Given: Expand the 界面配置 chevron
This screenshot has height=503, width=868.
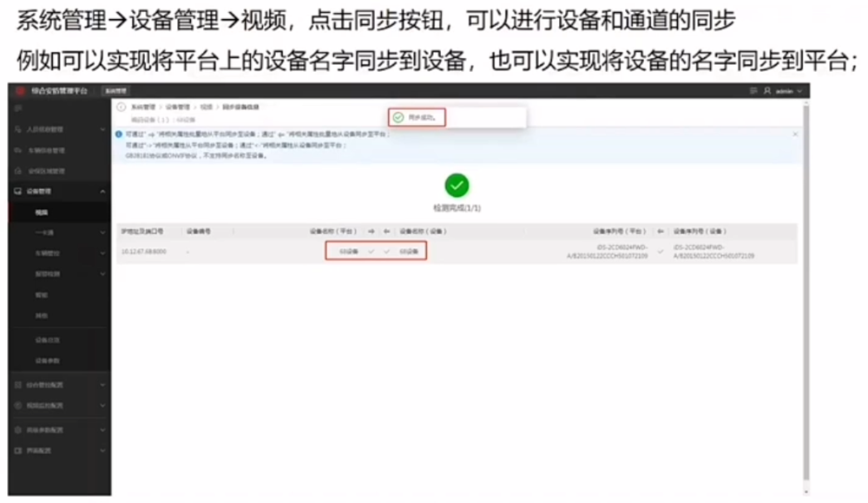Looking at the screenshot, I should (102, 450).
